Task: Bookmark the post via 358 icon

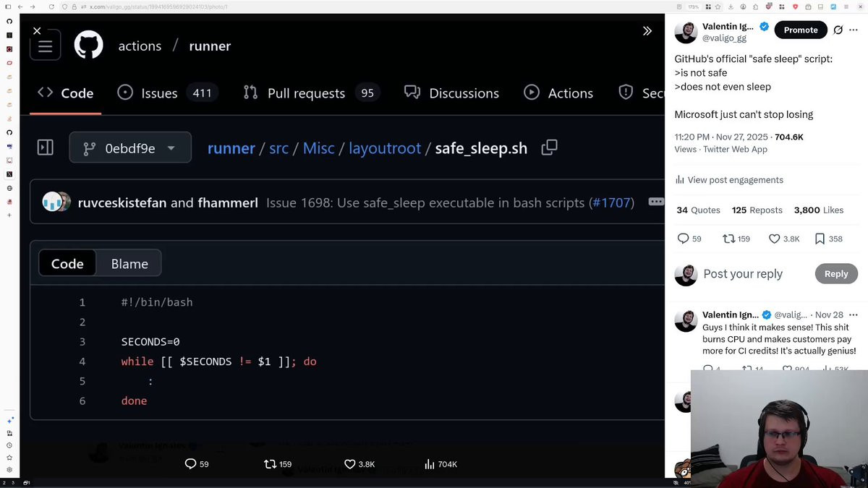Action: click(x=828, y=239)
